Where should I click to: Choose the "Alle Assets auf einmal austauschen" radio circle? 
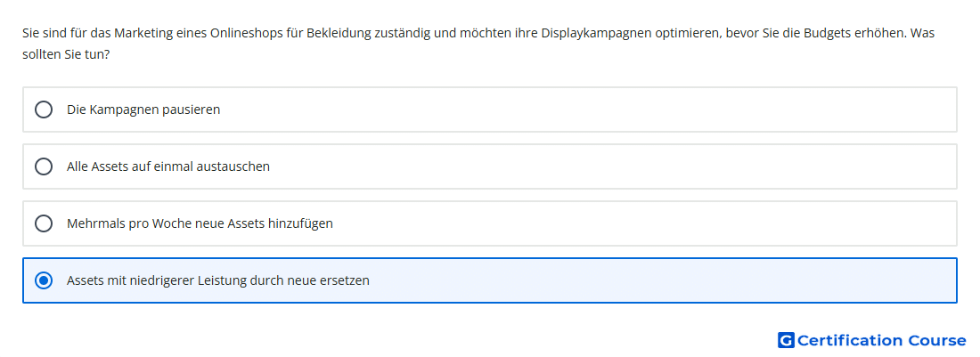[x=44, y=166]
